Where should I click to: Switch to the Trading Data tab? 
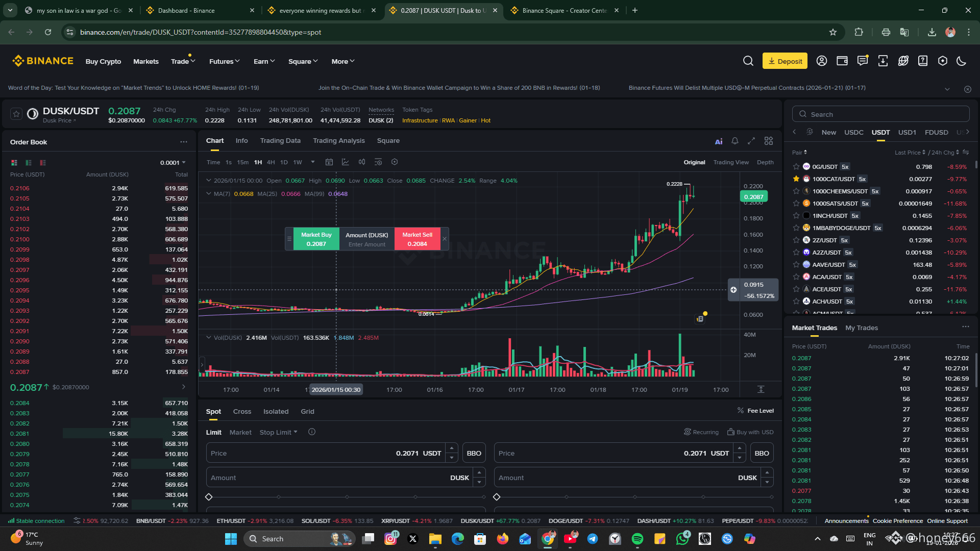280,141
